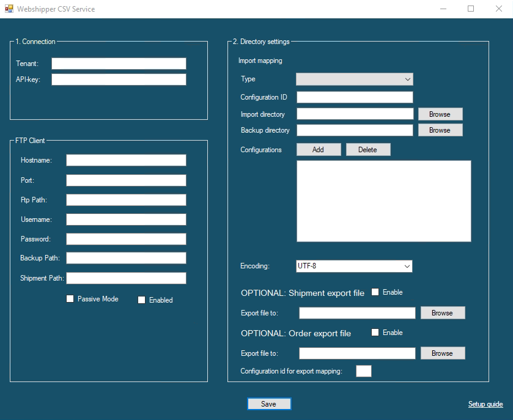This screenshot has width=513, height=420.
Task: Focus the Tenant input field
Action: (x=119, y=64)
